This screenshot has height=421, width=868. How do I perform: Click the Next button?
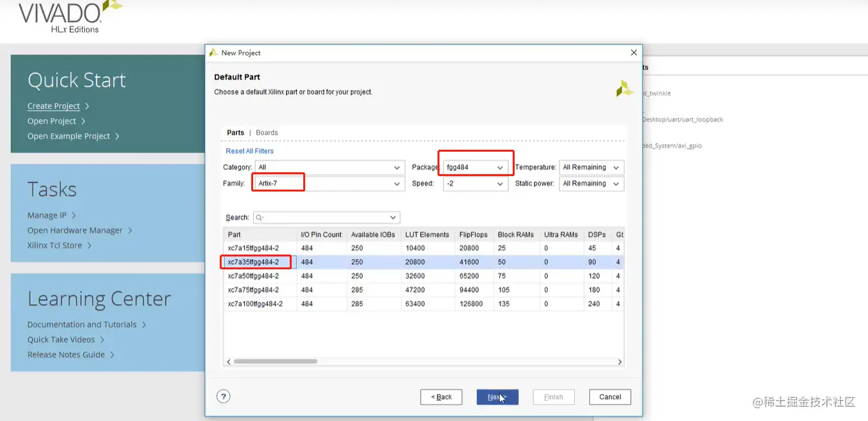[x=497, y=397]
